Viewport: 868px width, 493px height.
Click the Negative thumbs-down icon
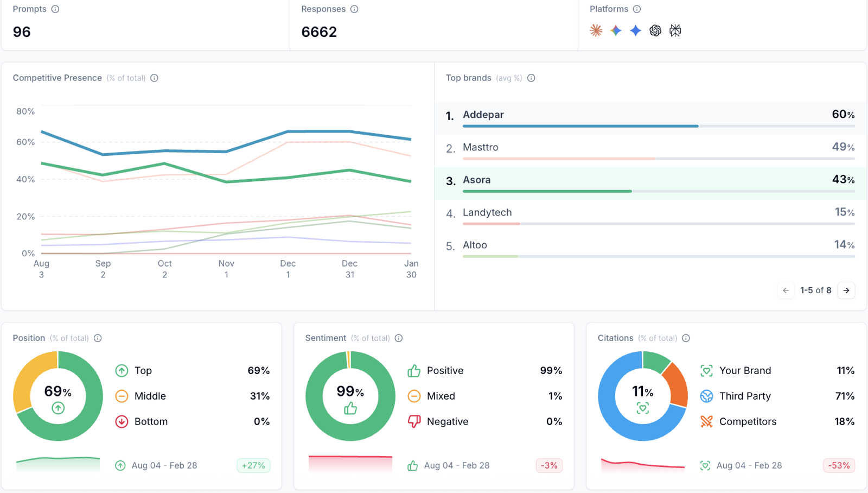[x=414, y=422]
